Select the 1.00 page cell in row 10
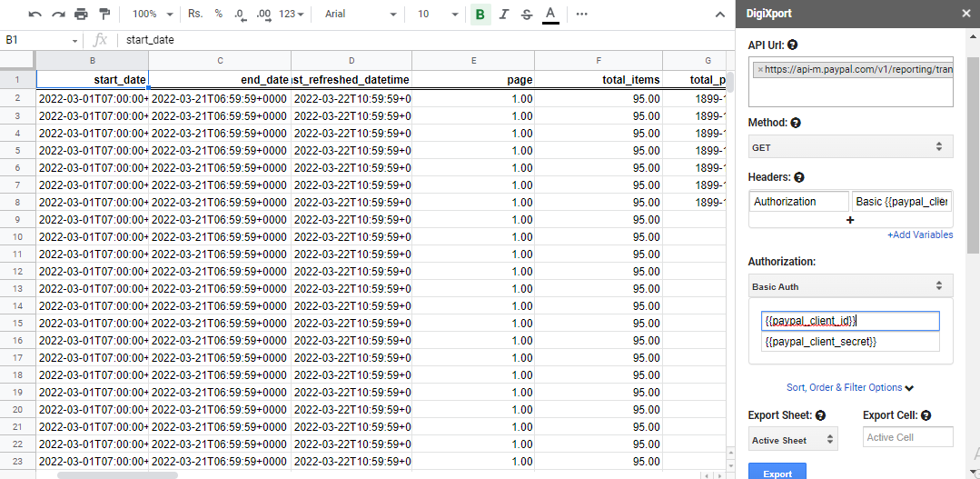Image resolution: width=980 pixels, height=479 pixels. click(x=473, y=236)
